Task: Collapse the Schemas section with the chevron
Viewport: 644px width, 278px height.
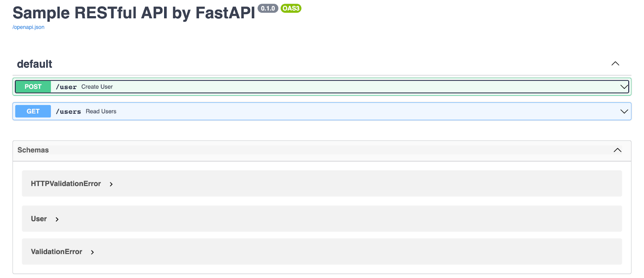Action: [x=617, y=150]
